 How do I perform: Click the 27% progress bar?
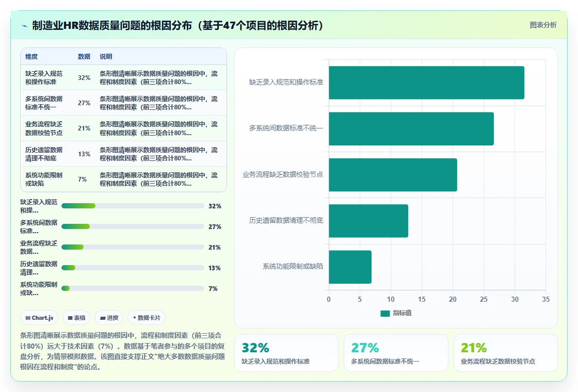coord(133,226)
